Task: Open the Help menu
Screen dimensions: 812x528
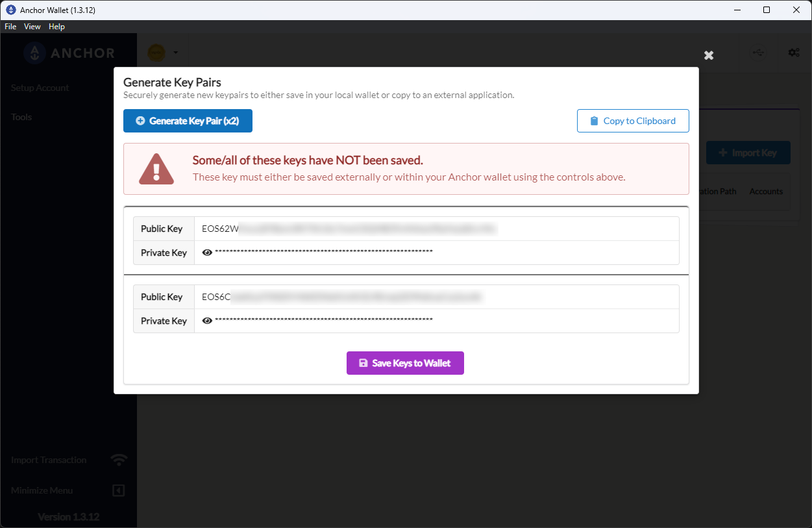Action: [57, 27]
